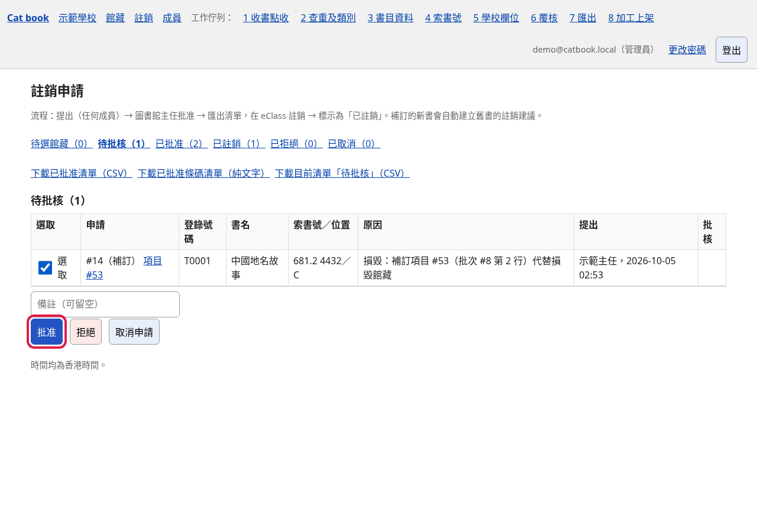
Task: Go to workflow step 1 收書點收
Action: (x=266, y=18)
